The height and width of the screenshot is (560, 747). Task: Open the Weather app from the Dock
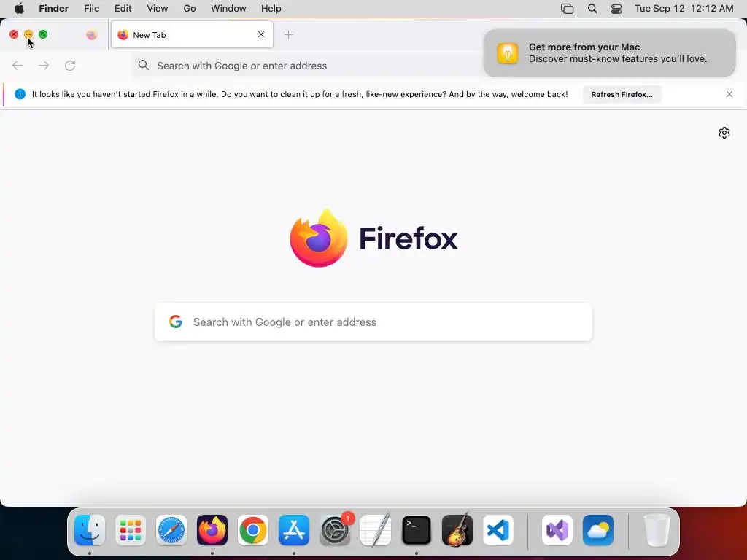click(x=598, y=530)
